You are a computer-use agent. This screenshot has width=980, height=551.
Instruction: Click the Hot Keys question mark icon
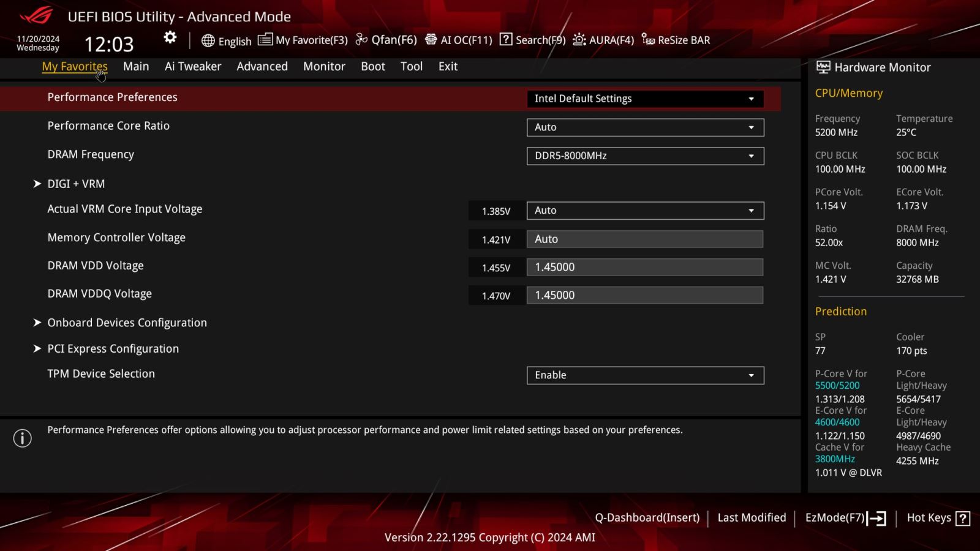coord(963,519)
